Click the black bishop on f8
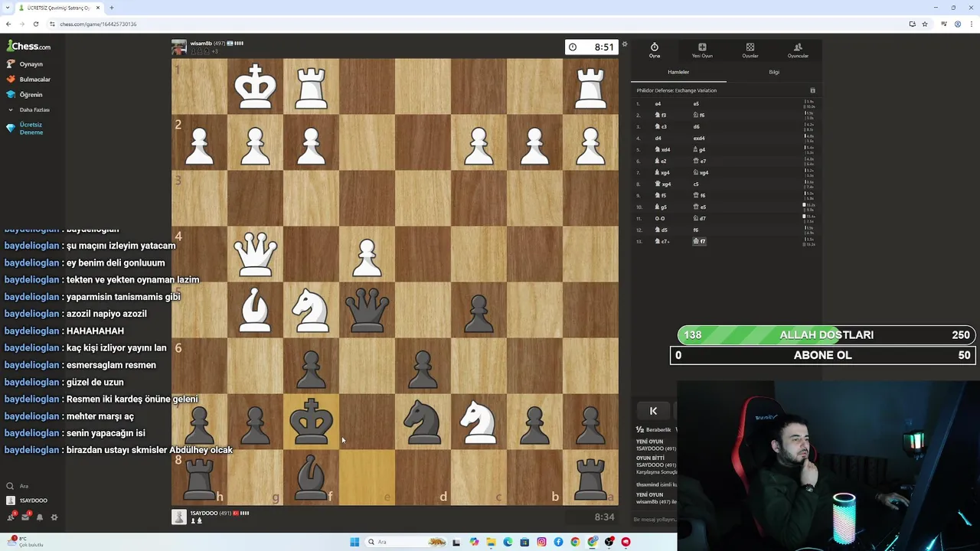The image size is (980, 551). tap(311, 478)
